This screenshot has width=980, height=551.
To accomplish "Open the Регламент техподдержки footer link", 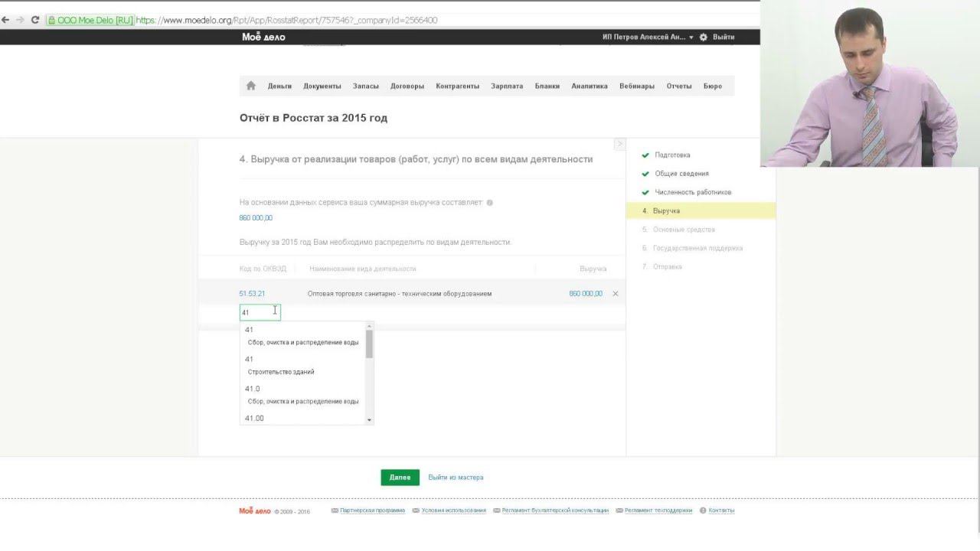I will coord(658,510).
